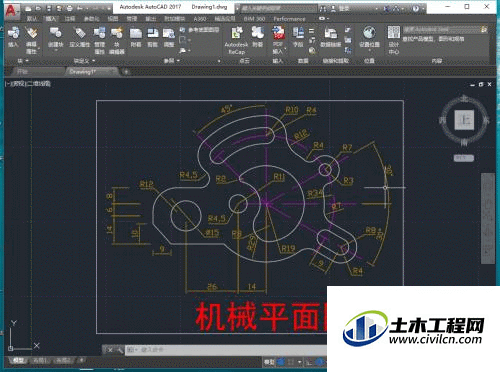Open the Help question mark icon
Image resolution: width=500 pixels, height=372 pixels.
click(415, 9)
